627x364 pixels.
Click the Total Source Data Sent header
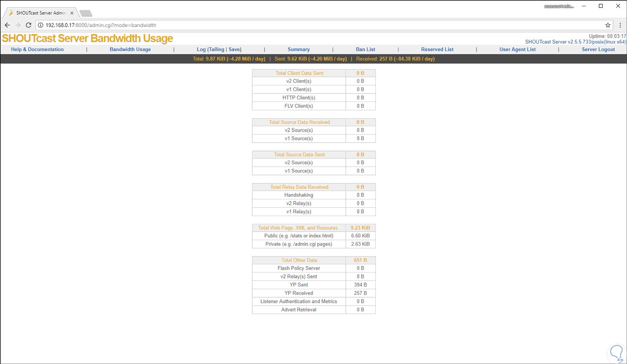tap(299, 155)
